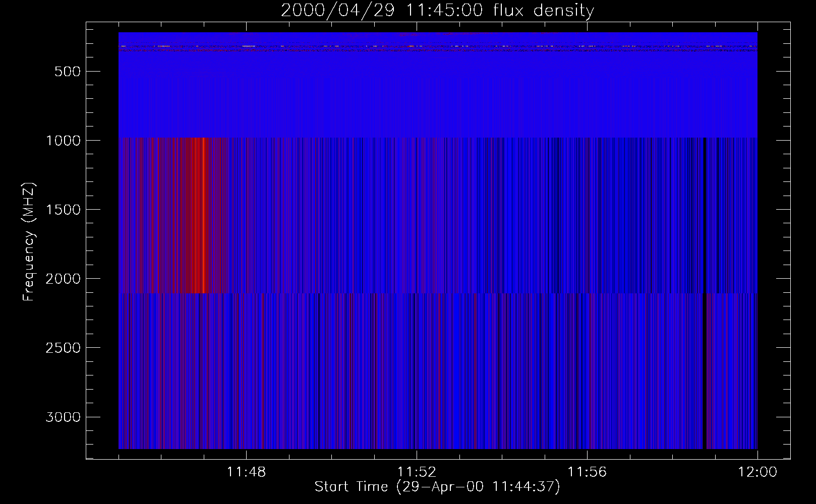Viewport: 816px width, 504px height.
Task: Click the plot title '2000/04/29 11:45:00 flux density'
Action: (437, 11)
